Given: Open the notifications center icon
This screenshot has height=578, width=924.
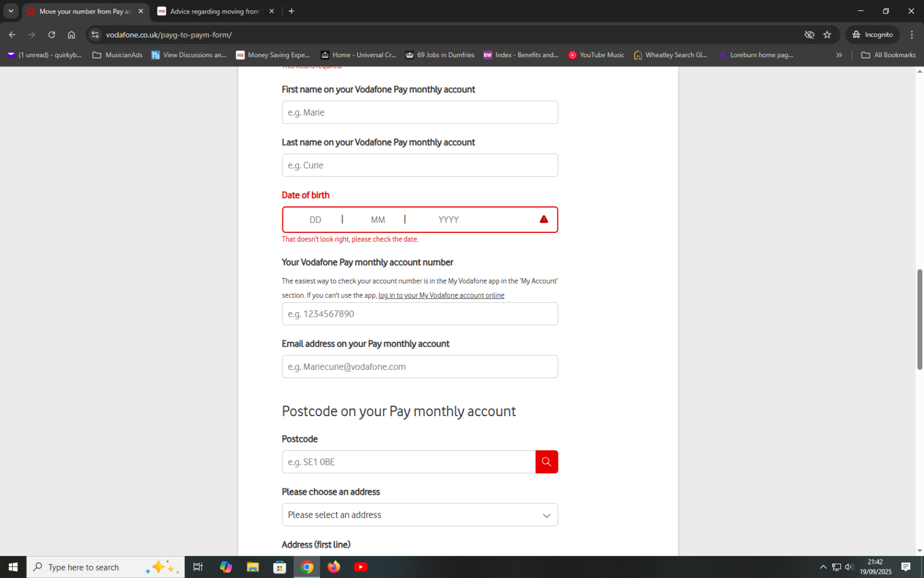Looking at the screenshot, I should click(906, 567).
